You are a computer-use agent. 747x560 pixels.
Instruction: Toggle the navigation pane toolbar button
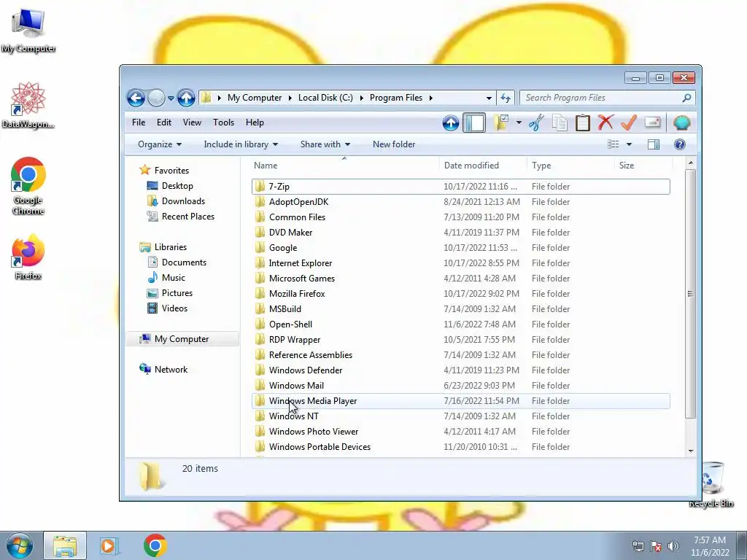tap(474, 122)
